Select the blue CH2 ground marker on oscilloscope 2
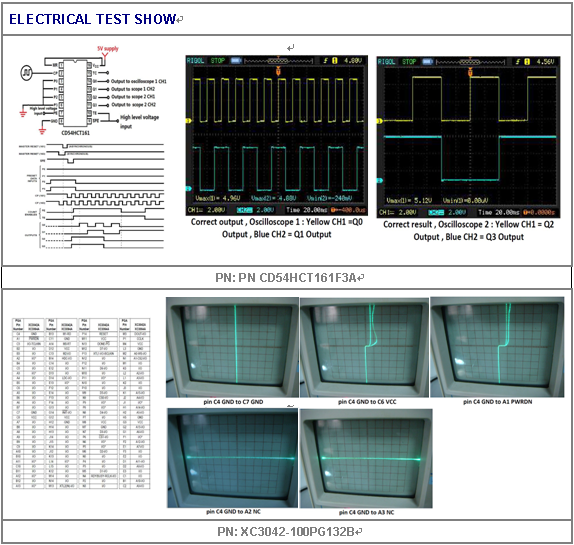Screen dimensions: 574x545 point(380,180)
